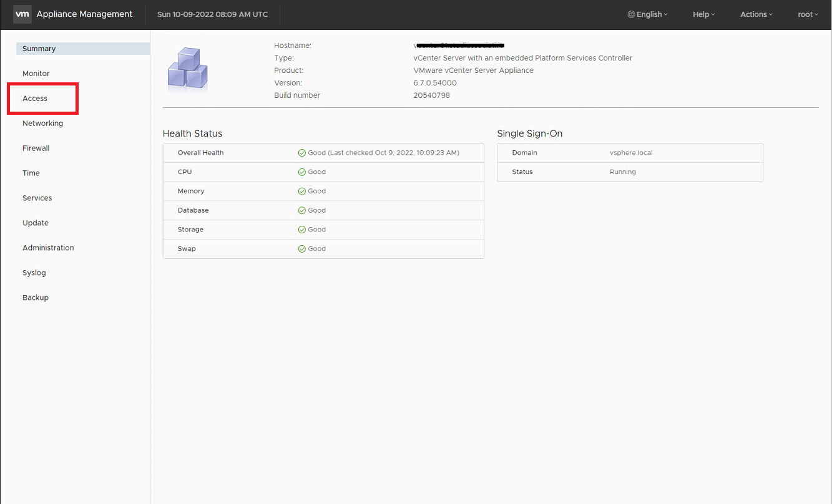Click the CPU row label
Screen dimensions: 832x504
pyautogui.click(x=185, y=172)
